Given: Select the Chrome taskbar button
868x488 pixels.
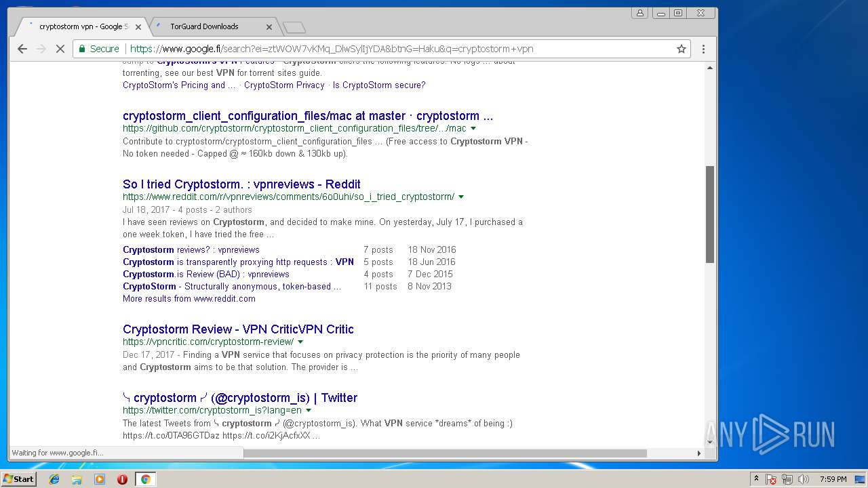Looking at the screenshot, I should 145,479.
